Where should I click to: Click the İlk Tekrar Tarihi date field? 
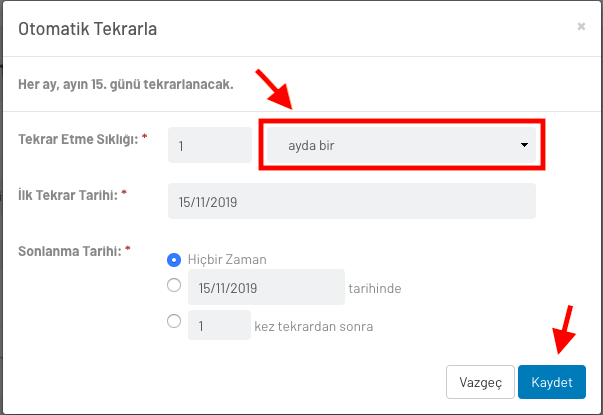point(351,201)
